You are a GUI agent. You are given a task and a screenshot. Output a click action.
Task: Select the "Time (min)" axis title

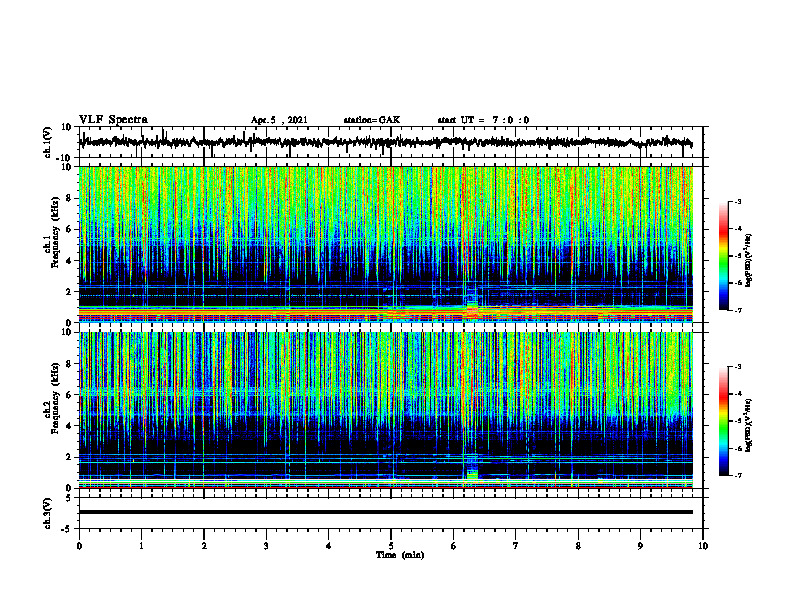click(x=400, y=555)
